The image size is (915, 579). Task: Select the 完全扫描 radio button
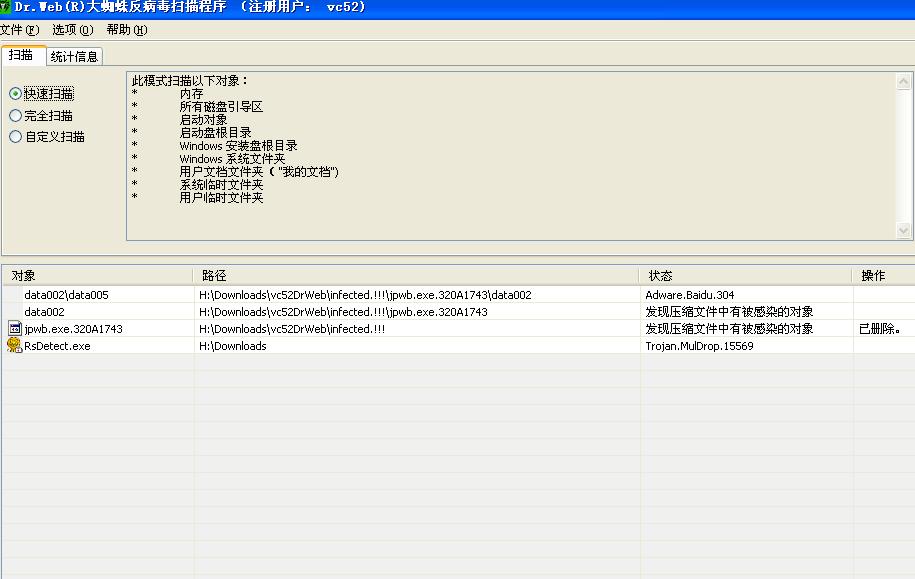pyautogui.click(x=16, y=116)
